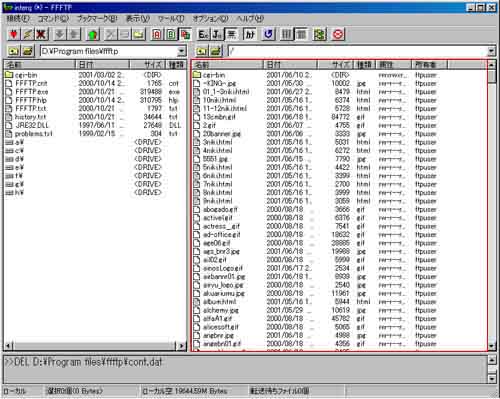The width and height of the screenshot is (500, 399).
Task: Toggle JIS kanji code conversion
Action: tap(217, 34)
